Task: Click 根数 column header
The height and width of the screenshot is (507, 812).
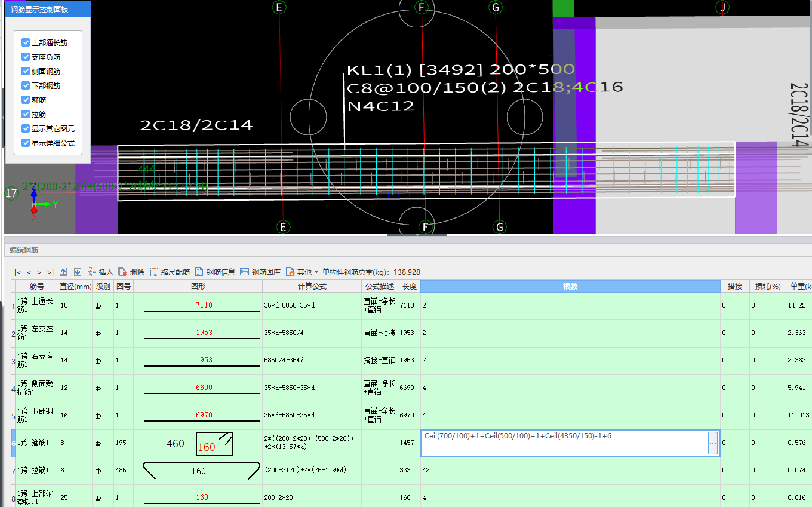Action: [570, 287]
